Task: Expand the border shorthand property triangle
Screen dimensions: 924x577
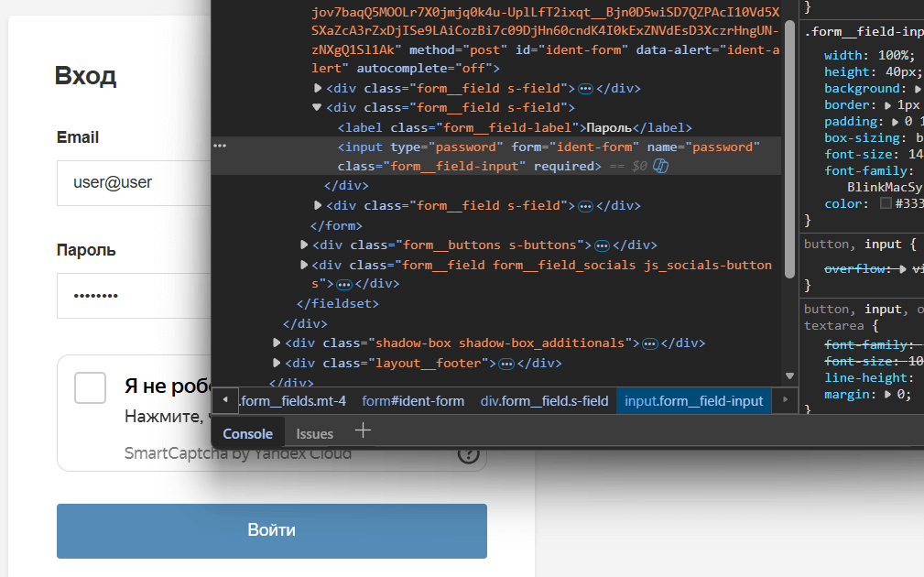Action: coord(888,105)
